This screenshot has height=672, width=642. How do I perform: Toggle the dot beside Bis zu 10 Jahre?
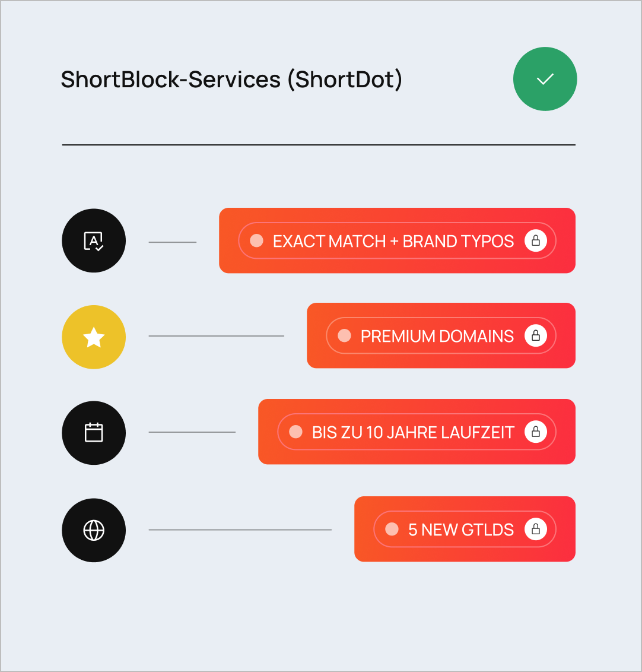pyautogui.click(x=295, y=432)
